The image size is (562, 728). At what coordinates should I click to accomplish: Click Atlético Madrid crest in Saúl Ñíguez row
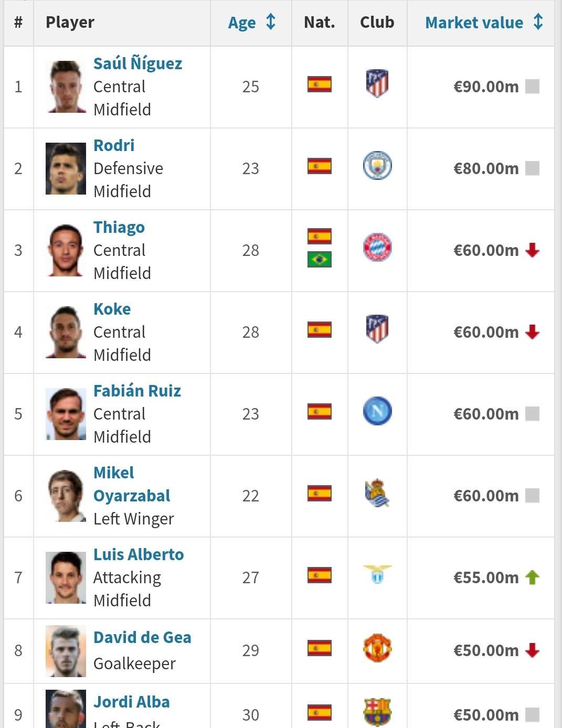pos(377,84)
